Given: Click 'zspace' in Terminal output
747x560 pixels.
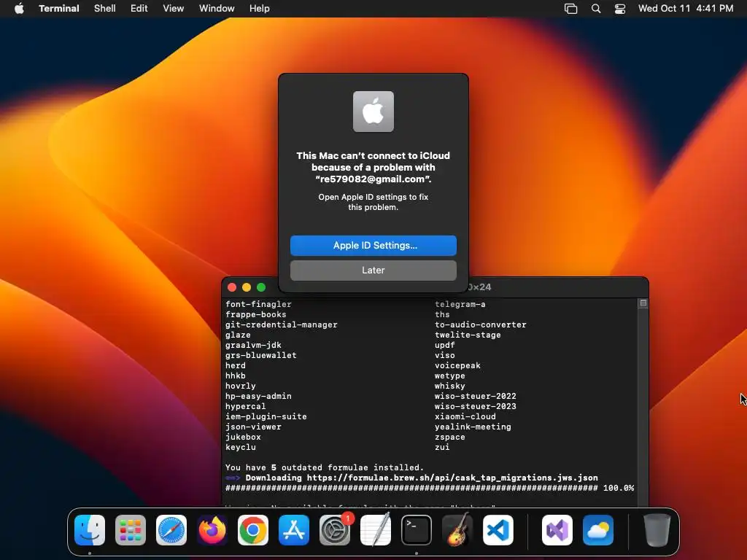Looking at the screenshot, I should [x=449, y=437].
